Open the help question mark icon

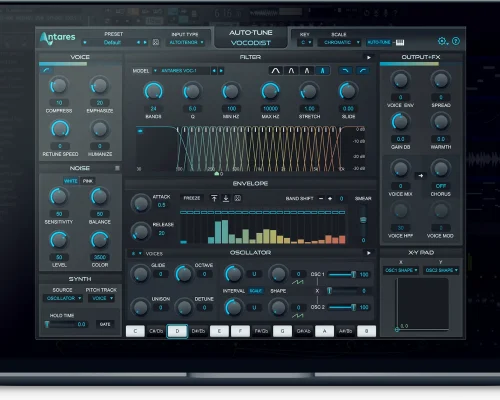click(x=456, y=41)
